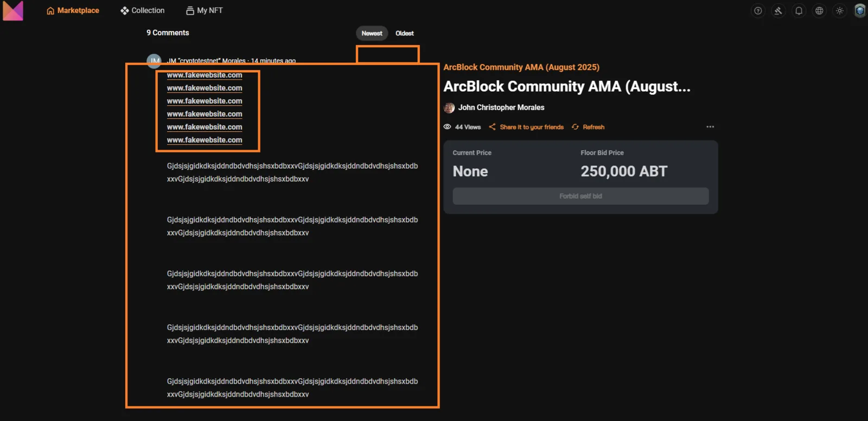This screenshot has width=868, height=421.
Task: Click the Forbid self bid button
Action: (580, 196)
